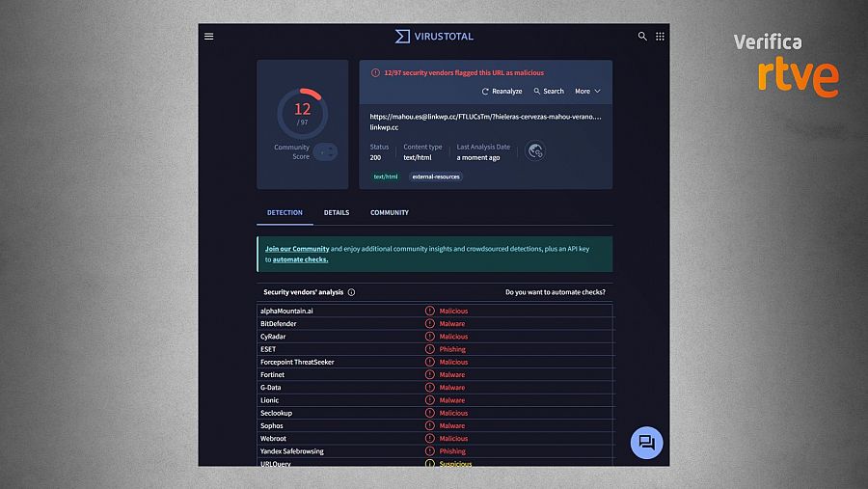
Task: Select the Yandex Safebrowsing vendor name
Action: (291, 451)
